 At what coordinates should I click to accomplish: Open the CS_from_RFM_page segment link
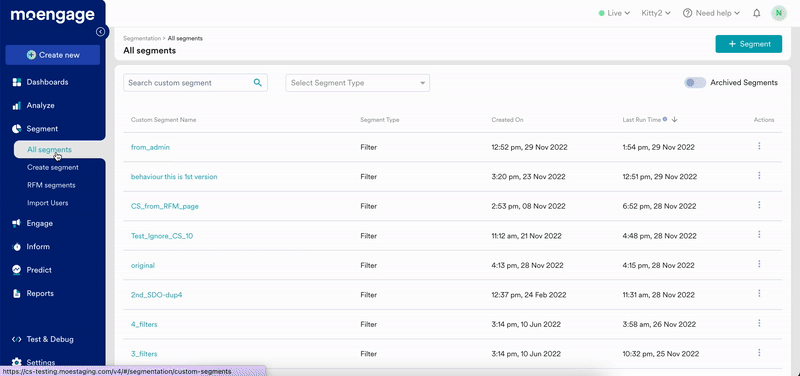pyautogui.click(x=165, y=207)
